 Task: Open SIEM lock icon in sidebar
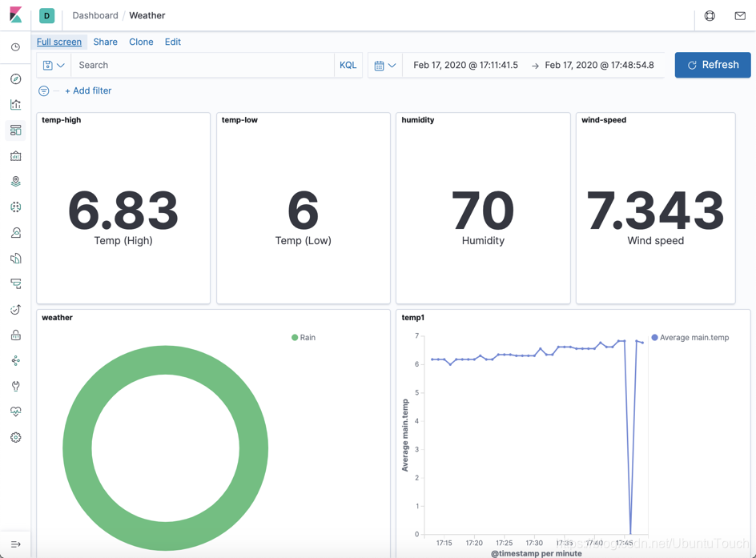pos(15,335)
